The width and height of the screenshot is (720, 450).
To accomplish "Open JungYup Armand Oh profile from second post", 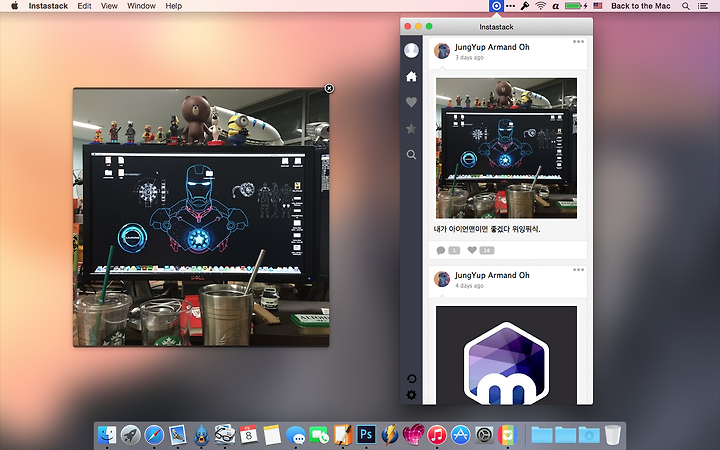I will [492, 275].
